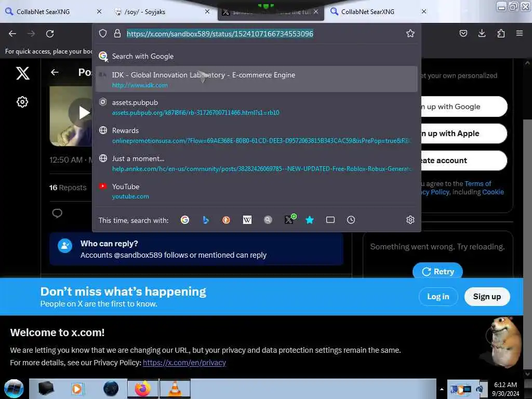Open IDK Global Innovation Laboratory suggestion
The width and height of the screenshot is (532, 399).
coord(256,79)
